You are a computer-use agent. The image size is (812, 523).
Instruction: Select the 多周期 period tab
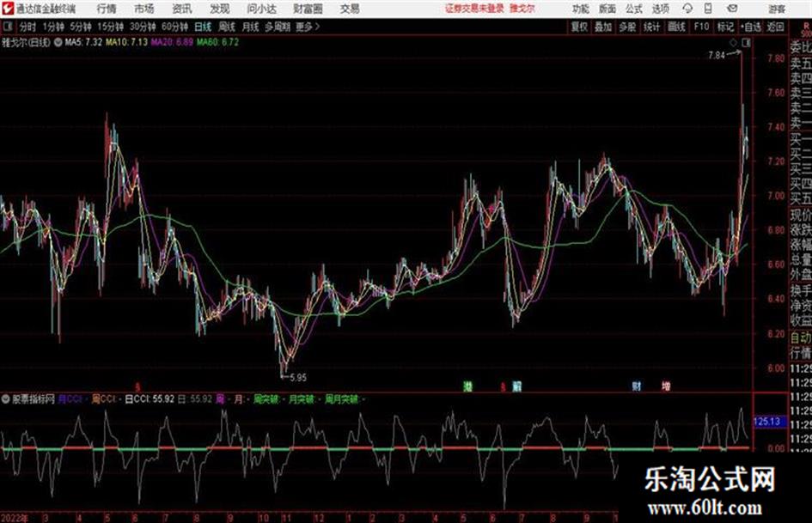pyautogui.click(x=278, y=27)
